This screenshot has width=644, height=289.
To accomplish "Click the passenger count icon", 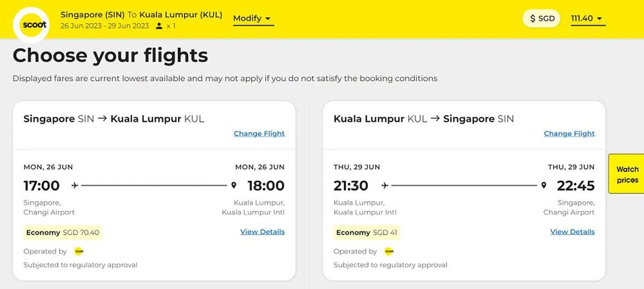I will (159, 26).
